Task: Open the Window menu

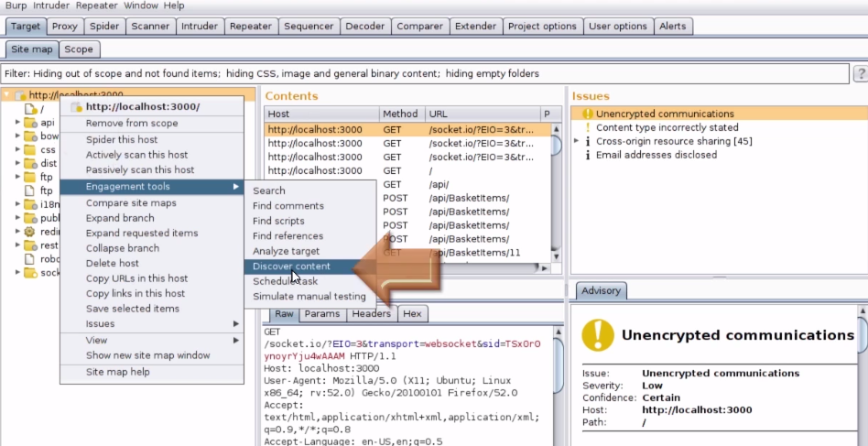Action: pos(141,5)
